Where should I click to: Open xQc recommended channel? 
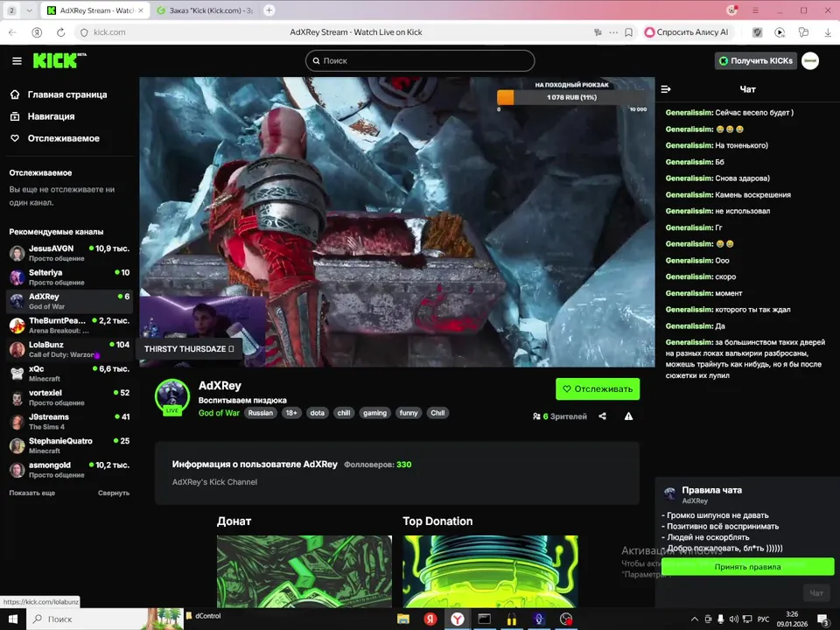70,374
